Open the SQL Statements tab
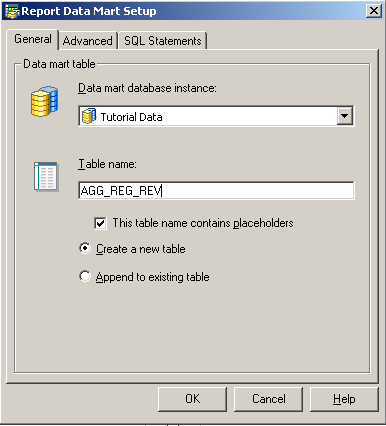 tap(163, 41)
